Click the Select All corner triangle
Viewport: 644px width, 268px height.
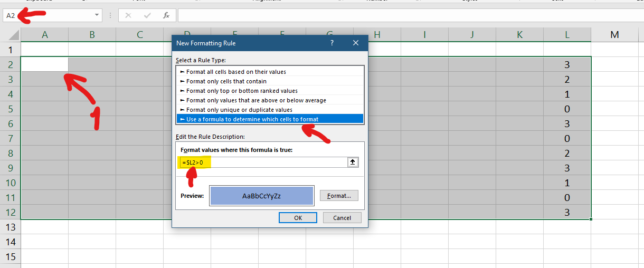click(14, 35)
